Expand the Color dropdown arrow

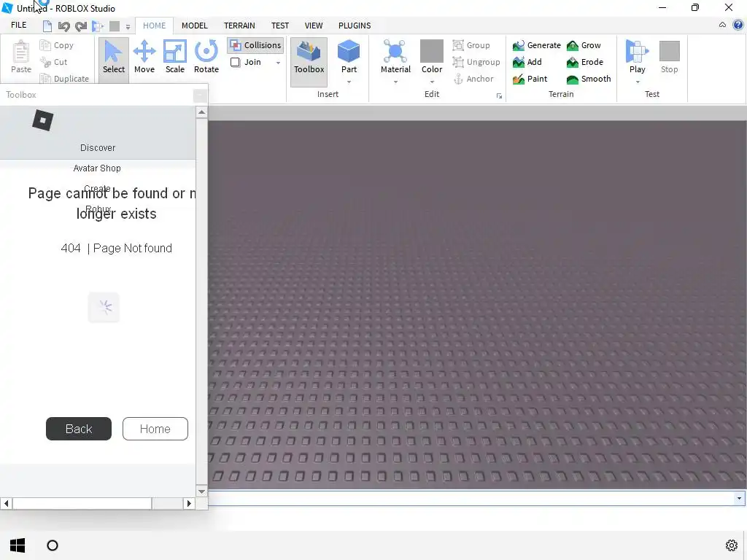click(x=432, y=82)
